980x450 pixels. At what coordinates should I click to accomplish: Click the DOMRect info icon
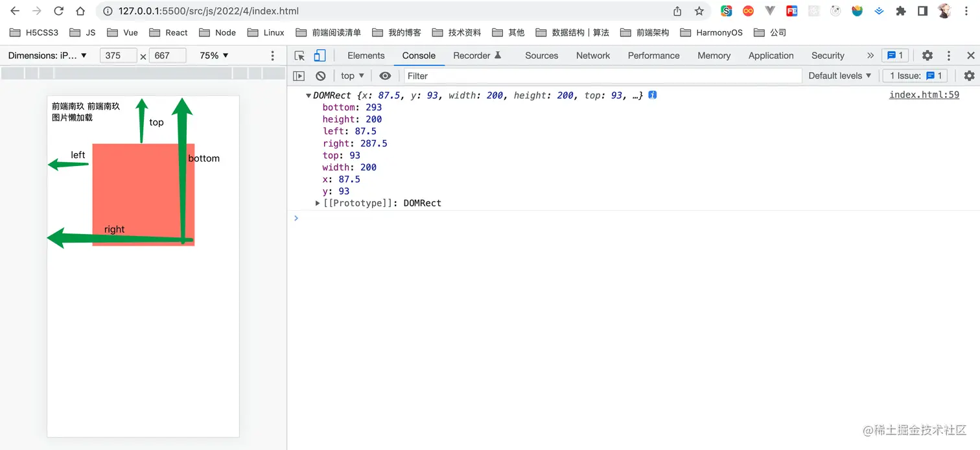click(653, 95)
